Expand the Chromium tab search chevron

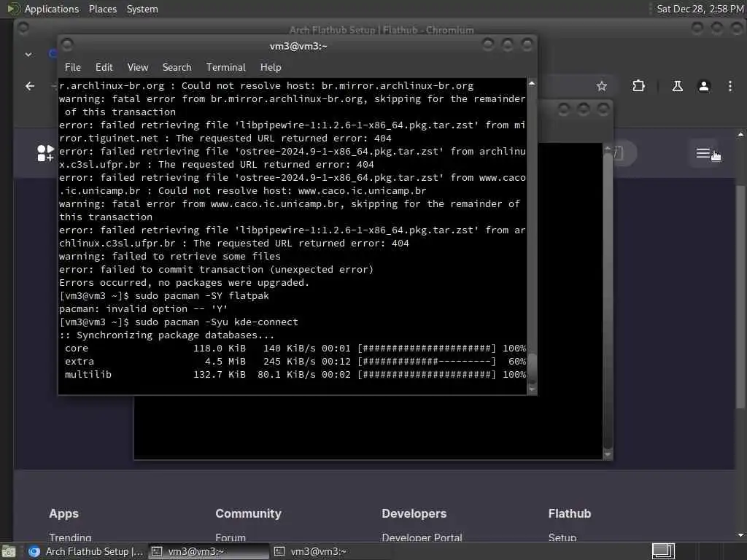click(x=28, y=55)
